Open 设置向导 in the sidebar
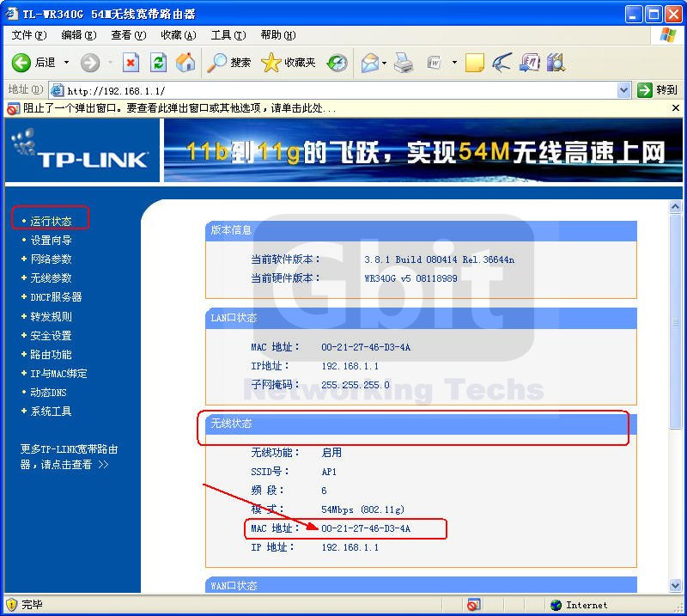Image resolution: width=687 pixels, height=616 pixels. (x=51, y=241)
